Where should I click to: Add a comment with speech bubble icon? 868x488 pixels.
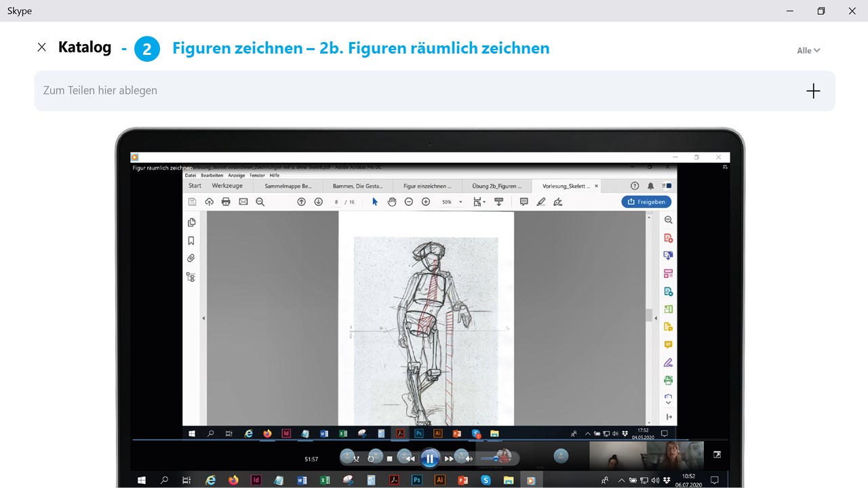point(524,202)
